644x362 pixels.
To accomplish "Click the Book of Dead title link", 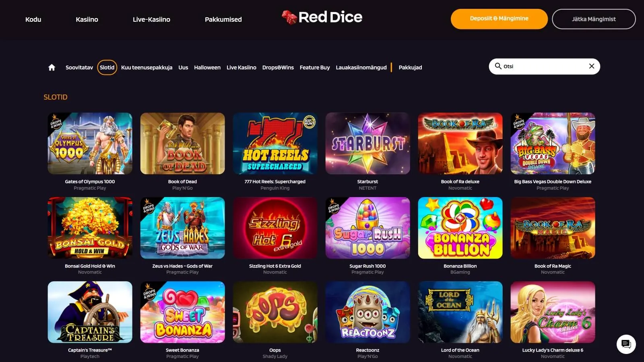I will point(182,182).
